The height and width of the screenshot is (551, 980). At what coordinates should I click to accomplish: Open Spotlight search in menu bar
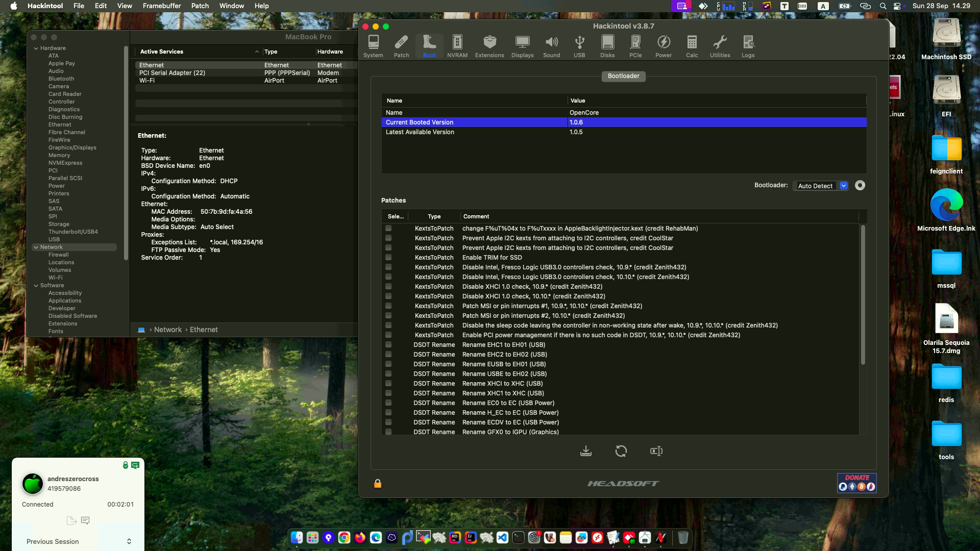[x=883, y=6]
